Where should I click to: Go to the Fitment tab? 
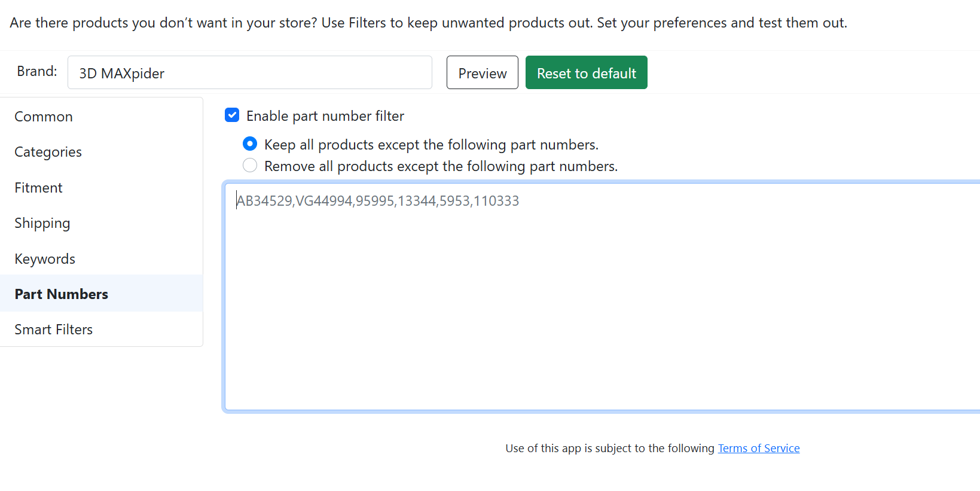tap(38, 188)
